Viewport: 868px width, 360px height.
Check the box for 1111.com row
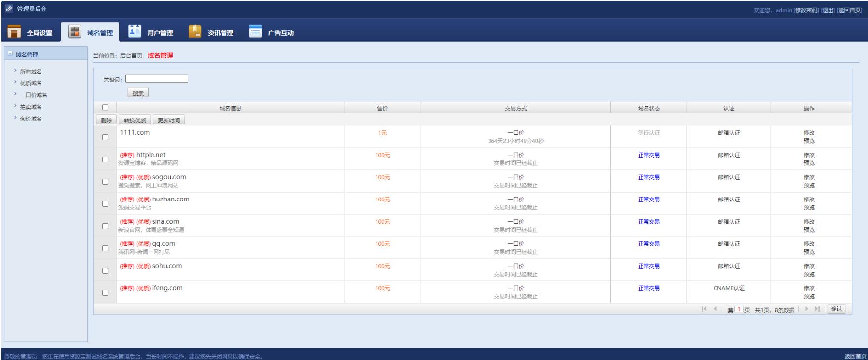tap(105, 137)
